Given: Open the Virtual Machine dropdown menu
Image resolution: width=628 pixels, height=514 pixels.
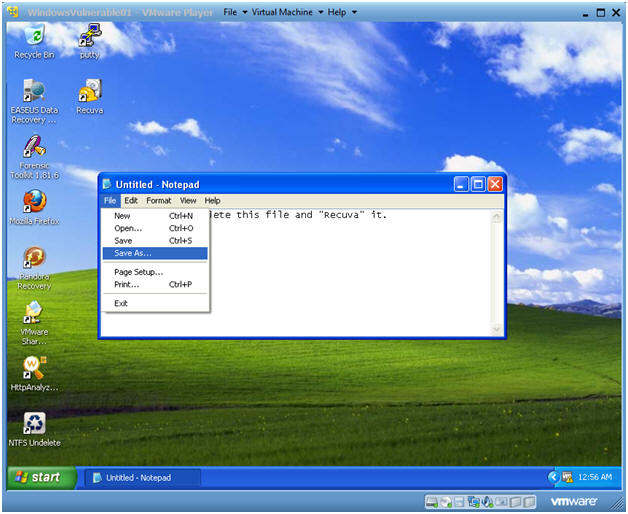Looking at the screenshot, I should click(287, 12).
